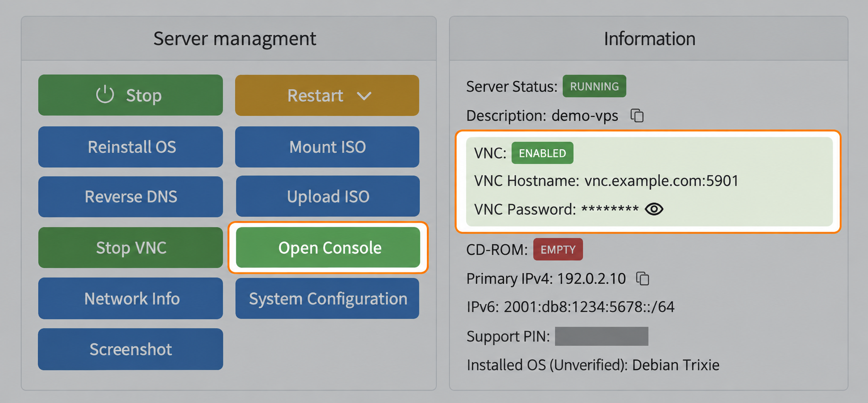The height and width of the screenshot is (403, 868).
Task: Click the Server managment panel heading
Action: tap(234, 39)
